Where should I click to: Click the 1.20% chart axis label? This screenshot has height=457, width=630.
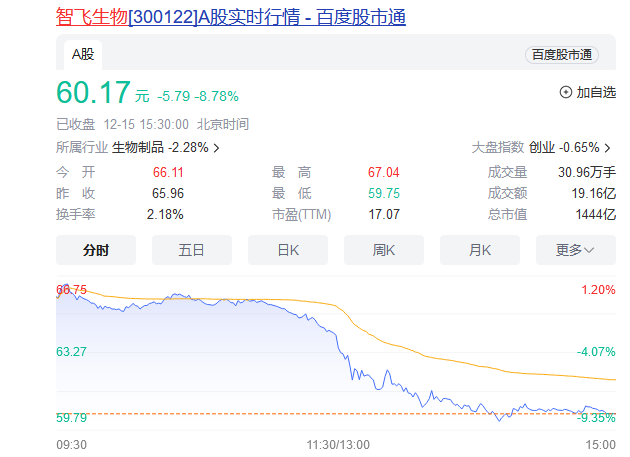tap(598, 289)
